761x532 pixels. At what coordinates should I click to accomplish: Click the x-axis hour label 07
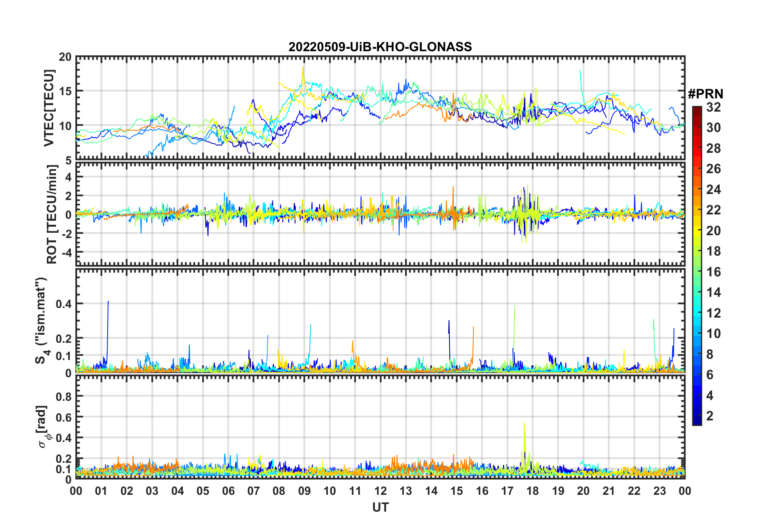(x=254, y=491)
